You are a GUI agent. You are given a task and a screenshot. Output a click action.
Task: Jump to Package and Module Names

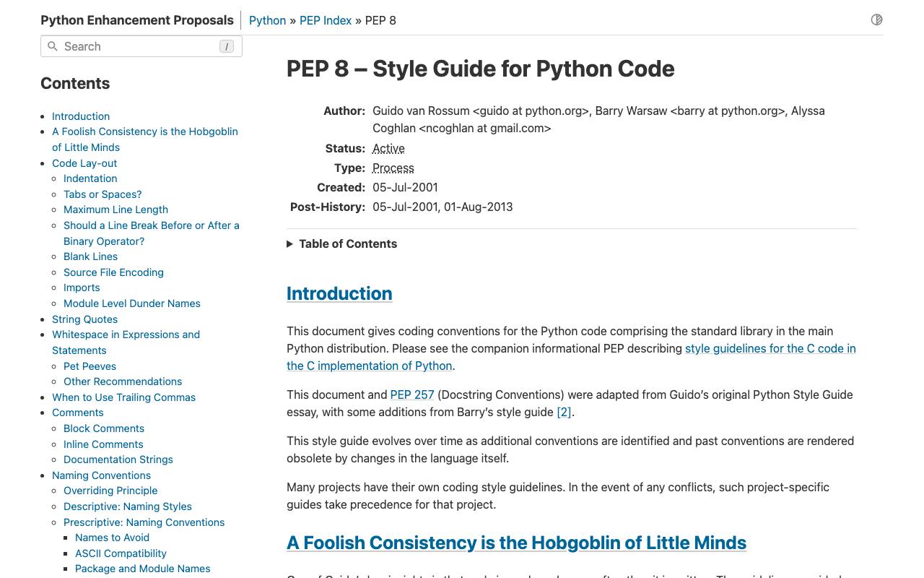coord(143,569)
